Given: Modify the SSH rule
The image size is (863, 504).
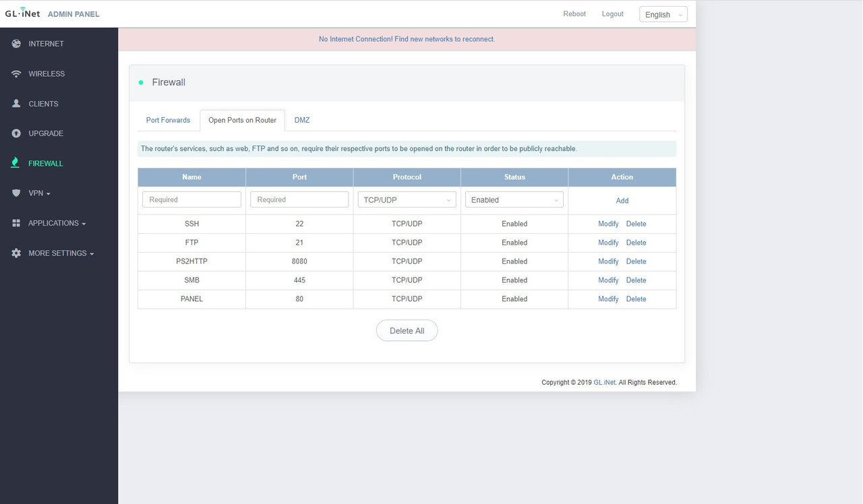Looking at the screenshot, I should 608,224.
